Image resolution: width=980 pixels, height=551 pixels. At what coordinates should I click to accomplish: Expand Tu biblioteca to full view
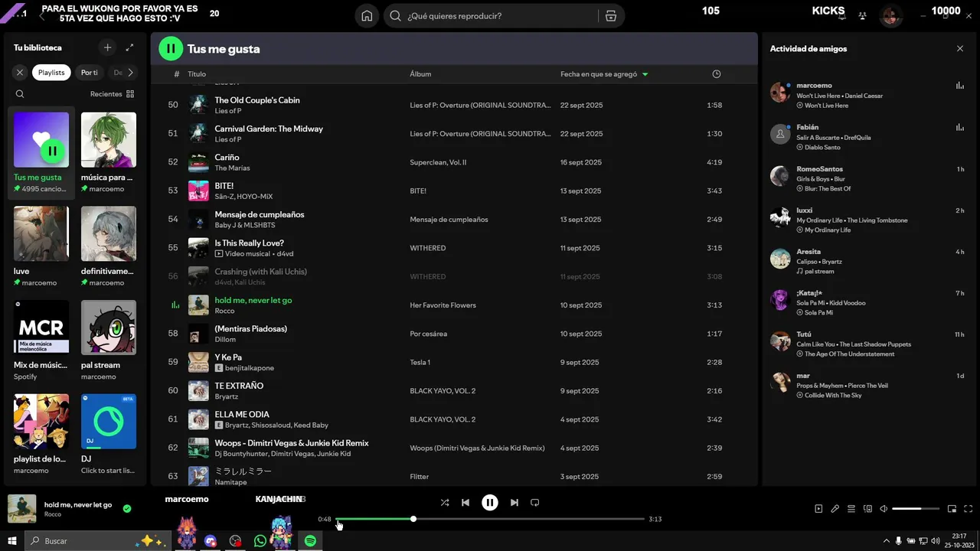tap(129, 47)
